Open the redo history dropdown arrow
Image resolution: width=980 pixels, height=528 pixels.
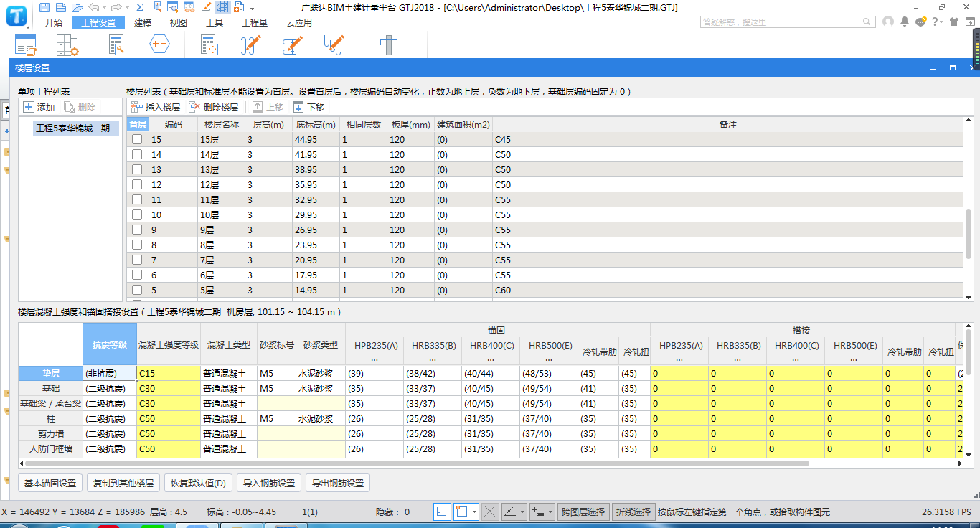click(126, 7)
